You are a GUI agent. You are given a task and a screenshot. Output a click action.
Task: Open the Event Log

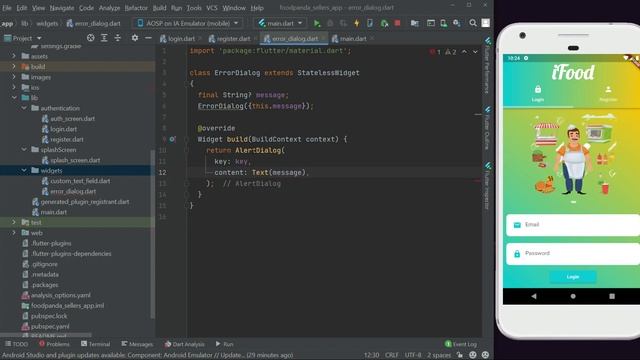tap(461, 344)
